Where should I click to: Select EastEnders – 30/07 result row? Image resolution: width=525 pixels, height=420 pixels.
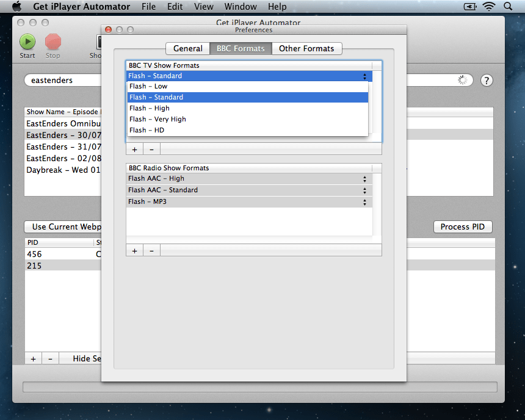(63, 135)
